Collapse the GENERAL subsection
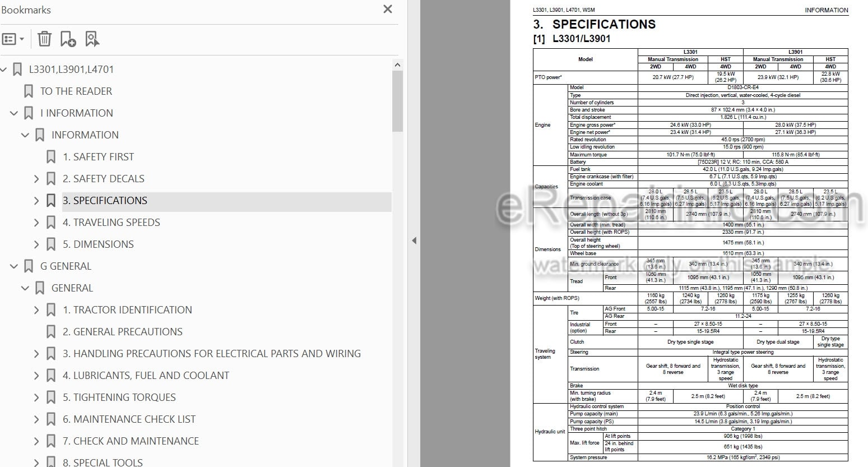Screen dimensions: 868x467 coord(25,288)
